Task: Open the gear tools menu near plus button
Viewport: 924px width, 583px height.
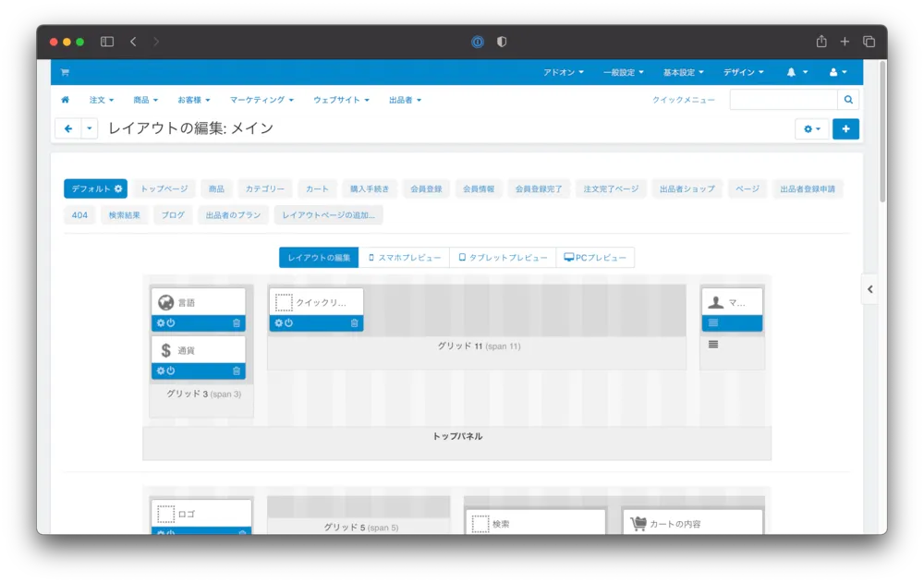Action: coord(812,128)
